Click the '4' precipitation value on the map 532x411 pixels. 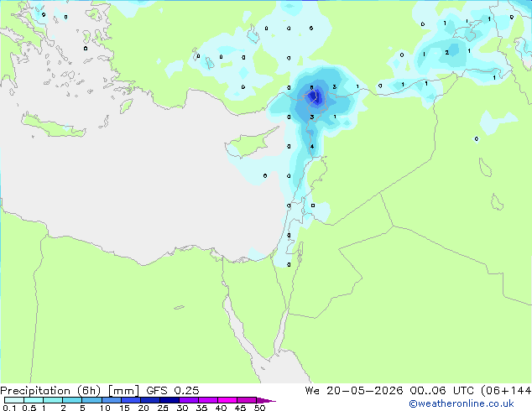point(312,147)
